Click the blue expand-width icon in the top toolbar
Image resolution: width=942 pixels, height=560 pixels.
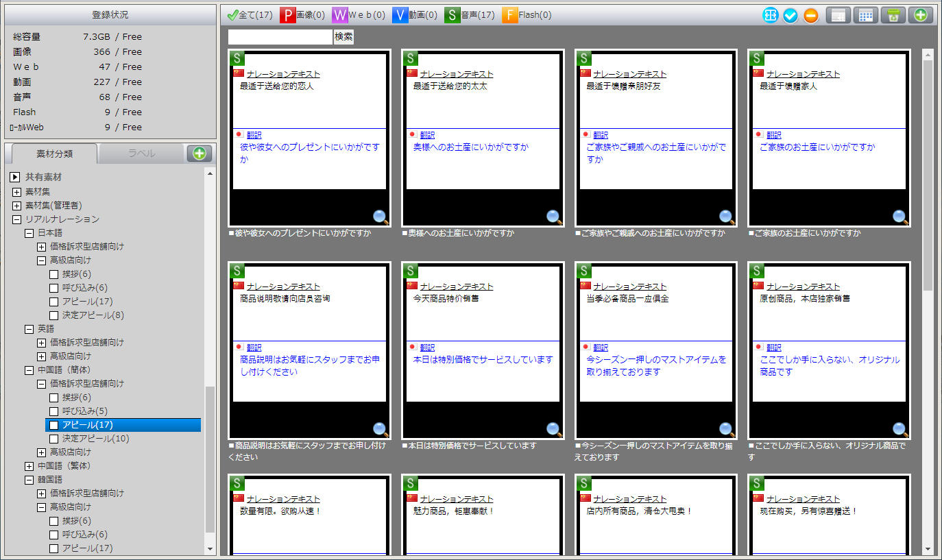click(x=771, y=15)
